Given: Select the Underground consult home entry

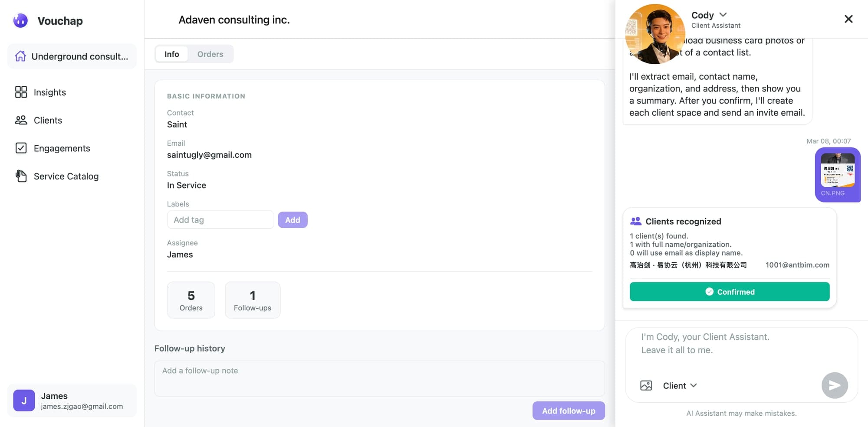Looking at the screenshot, I should (x=72, y=56).
